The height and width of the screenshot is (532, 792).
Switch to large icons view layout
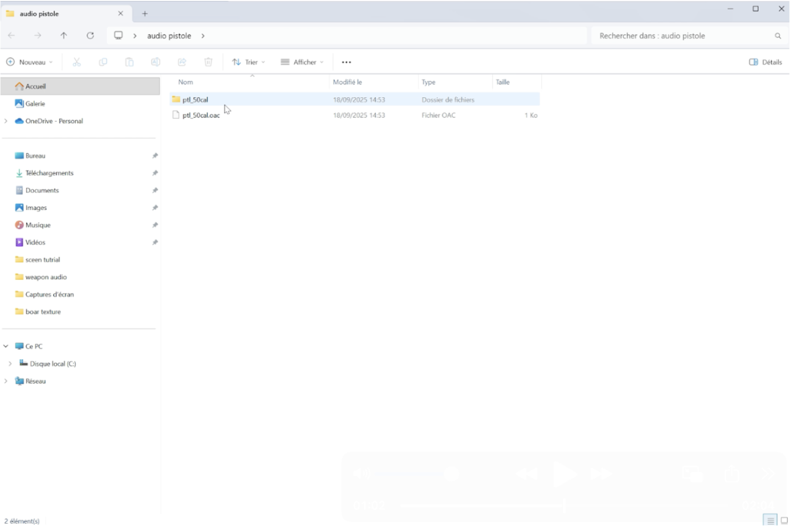[784, 520]
